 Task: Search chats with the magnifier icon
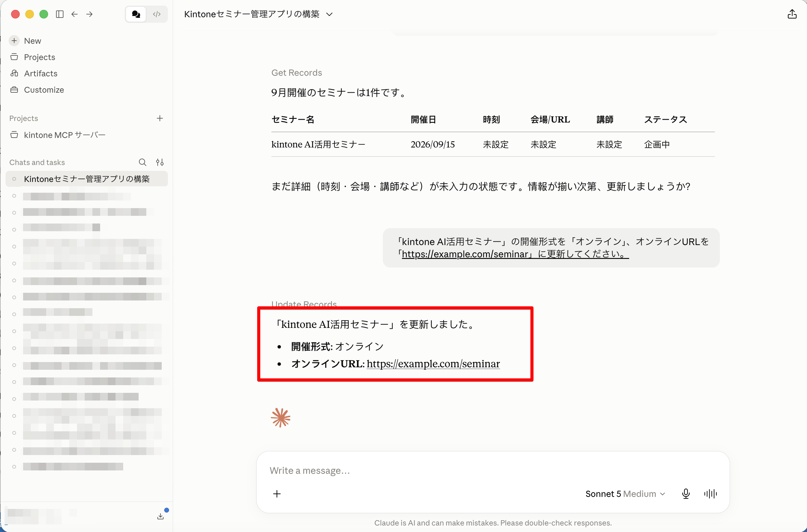[x=143, y=162]
